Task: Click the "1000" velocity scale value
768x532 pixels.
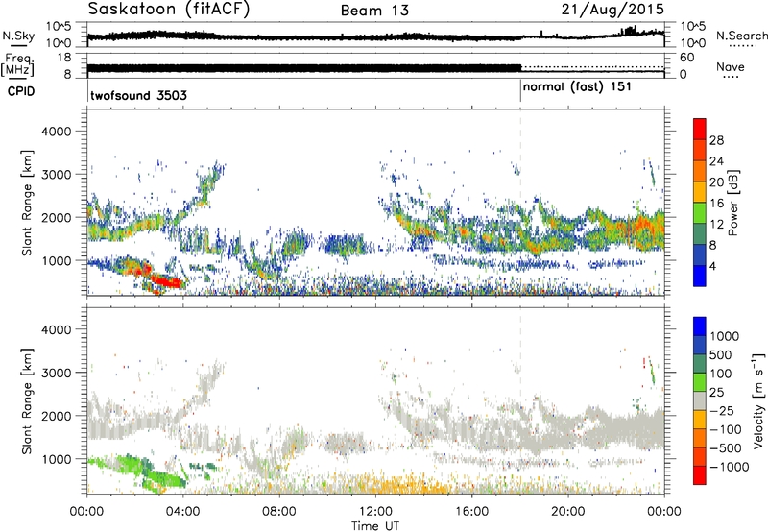Action: [725, 336]
